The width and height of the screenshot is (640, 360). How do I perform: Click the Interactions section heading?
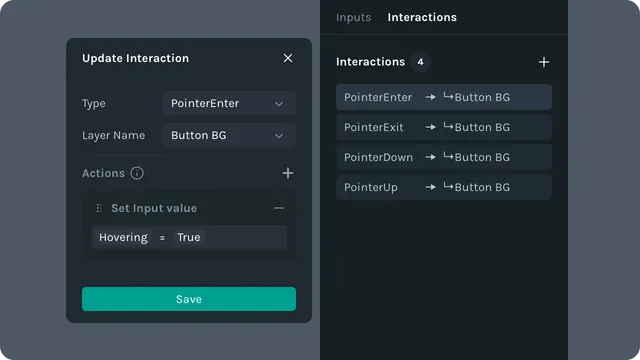371,62
